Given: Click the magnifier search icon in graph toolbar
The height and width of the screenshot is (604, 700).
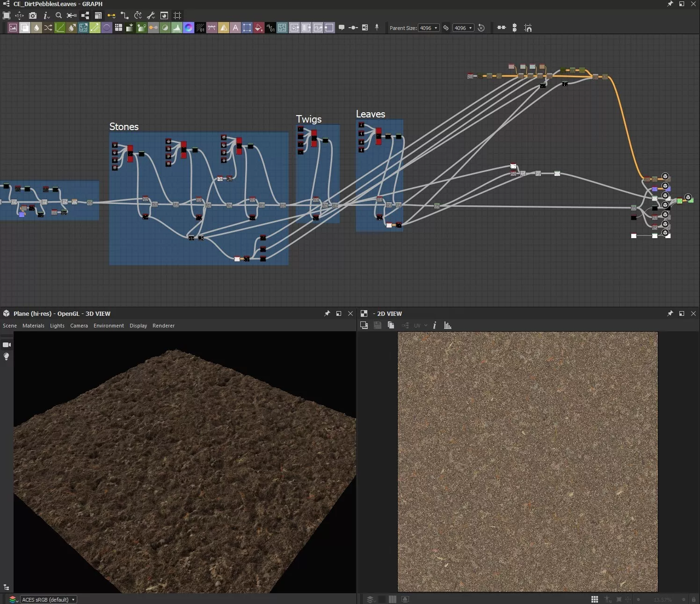Looking at the screenshot, I should (58, 15).
